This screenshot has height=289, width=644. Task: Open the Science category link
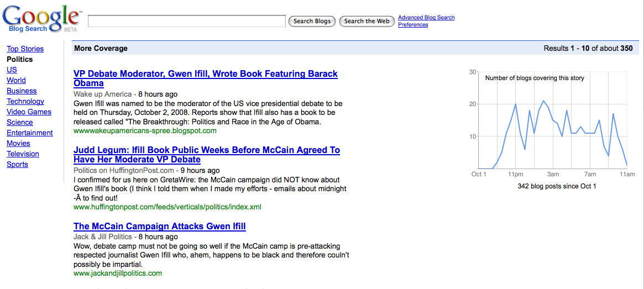pyautogui.click(x=20, y=122)
